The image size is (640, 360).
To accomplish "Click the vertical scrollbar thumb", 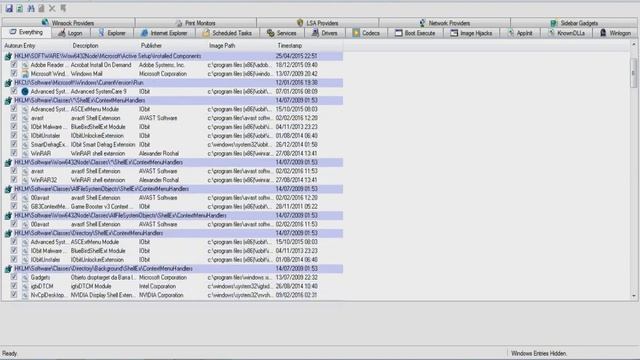I will click(633, 73).
